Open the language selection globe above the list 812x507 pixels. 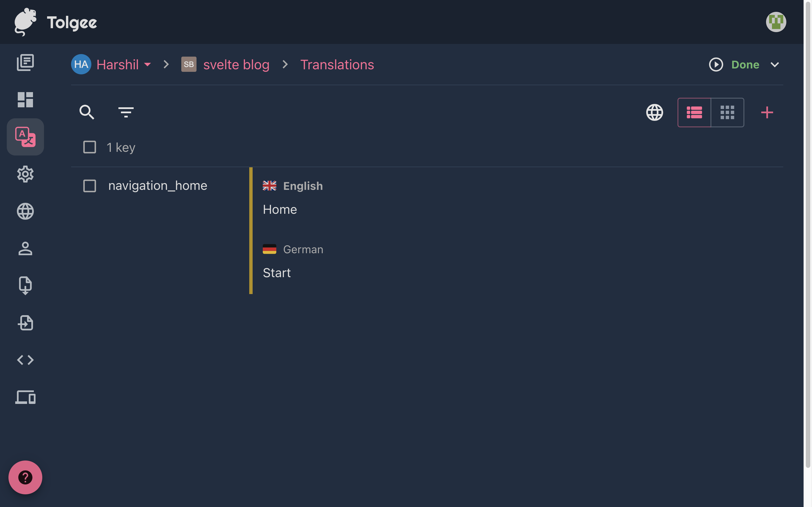[654, 113]
